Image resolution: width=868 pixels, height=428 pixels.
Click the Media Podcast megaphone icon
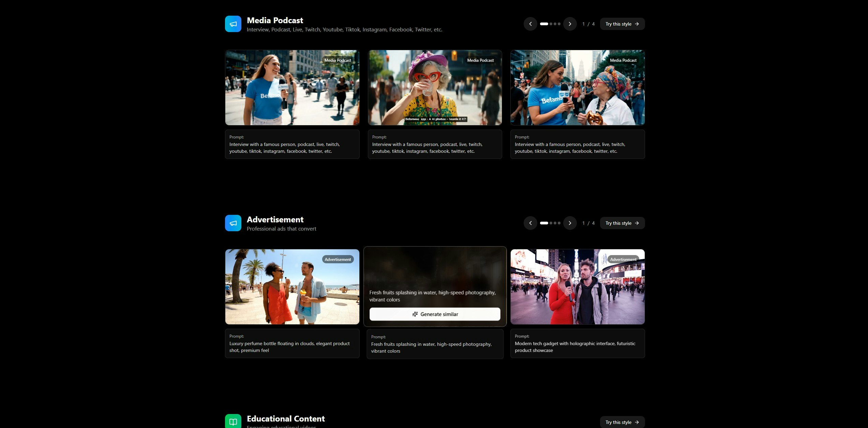[233, 24]
